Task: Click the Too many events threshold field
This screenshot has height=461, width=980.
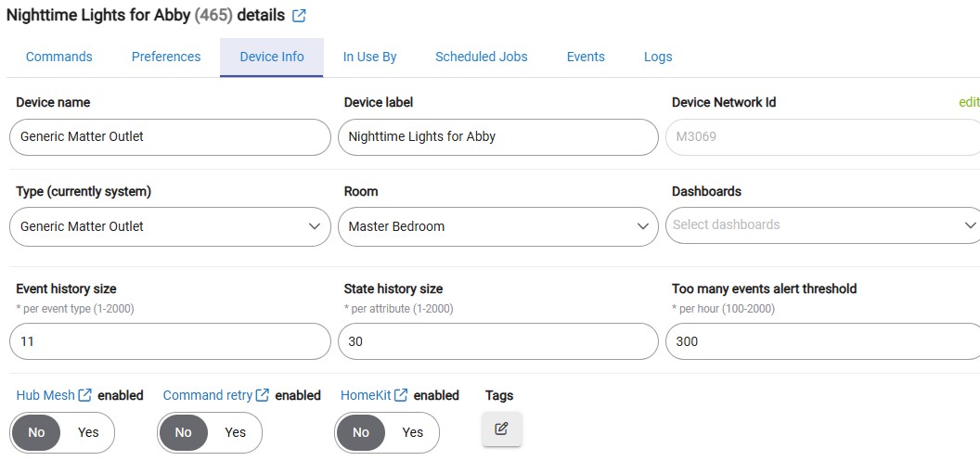Action: 822,341
